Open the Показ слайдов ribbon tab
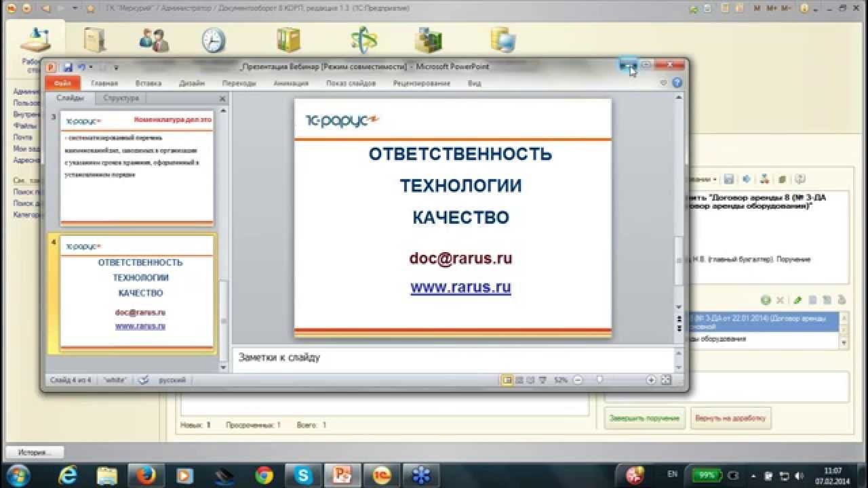This screenshot has height=488, width=868. [351, 83]
